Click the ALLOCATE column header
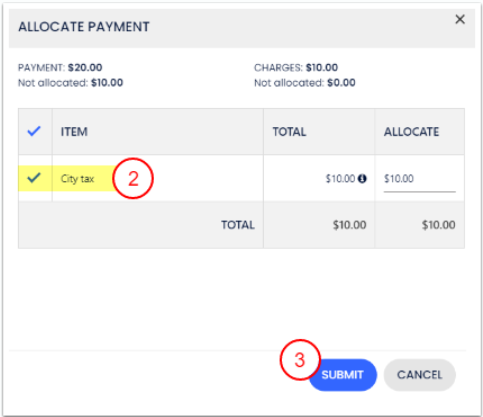Image resolution: width=483 pixels, height=417 pixels. (x=411, y=132)
